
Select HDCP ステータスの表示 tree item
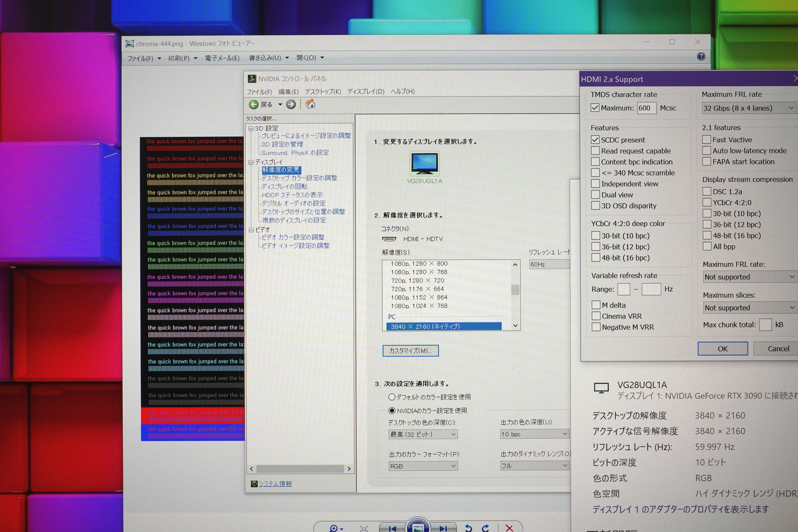pyautogui.click(x=292, y=195)
